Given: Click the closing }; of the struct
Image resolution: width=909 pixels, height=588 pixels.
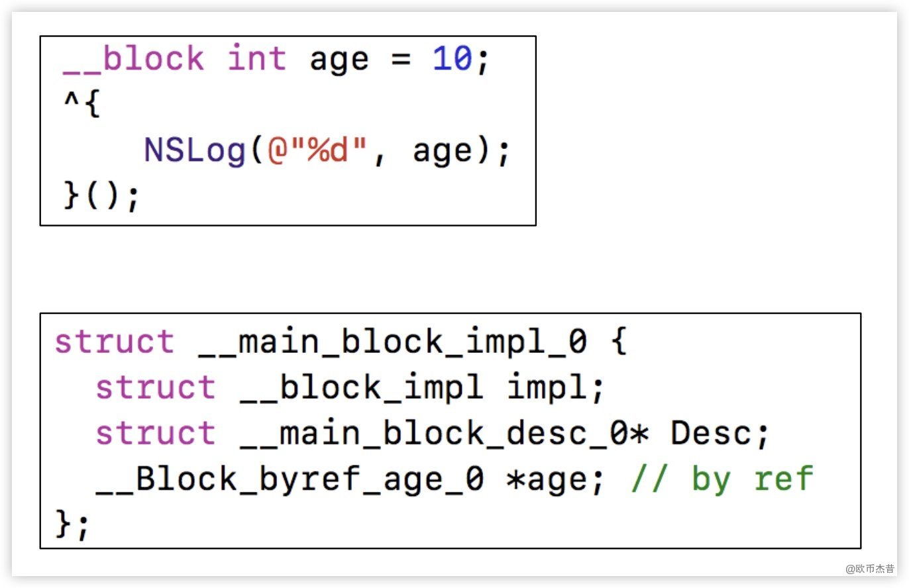Looking at the screenshot, I should [72, 524].
